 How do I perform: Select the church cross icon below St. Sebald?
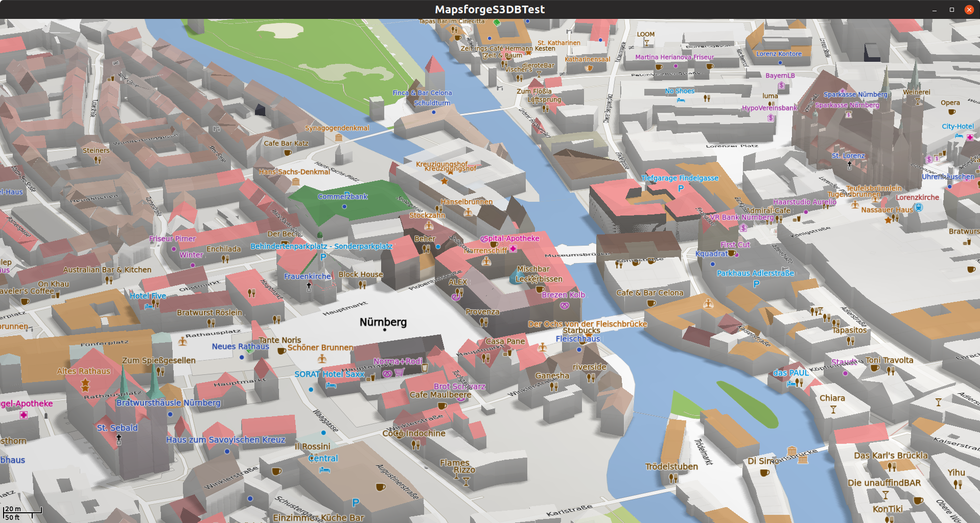[x=119, y=439]
